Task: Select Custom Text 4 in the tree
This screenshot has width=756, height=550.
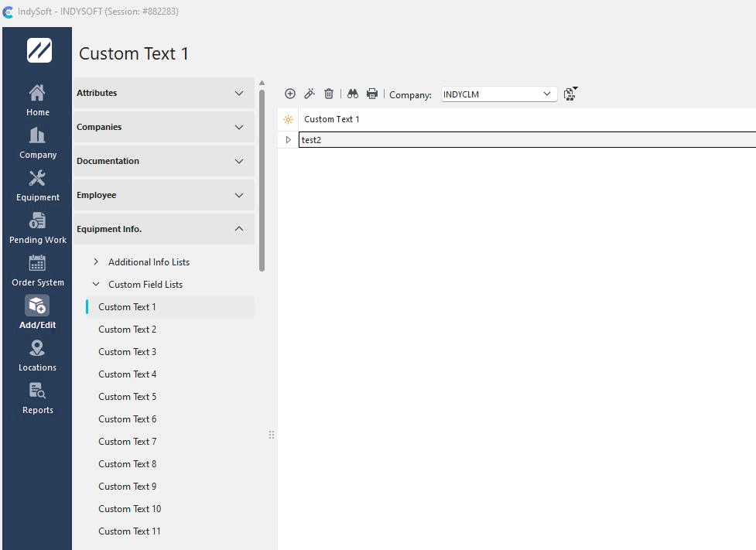Action: 127,374
